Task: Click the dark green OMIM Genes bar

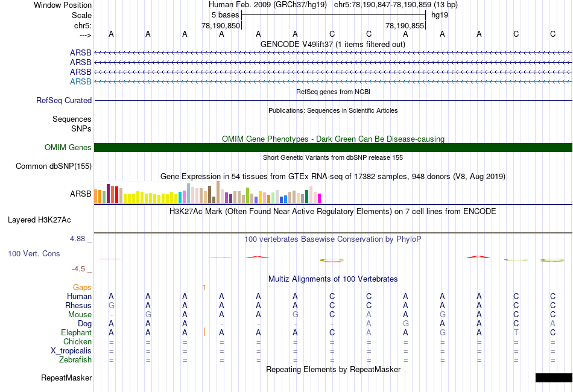Action: click(x=334, y=147)
